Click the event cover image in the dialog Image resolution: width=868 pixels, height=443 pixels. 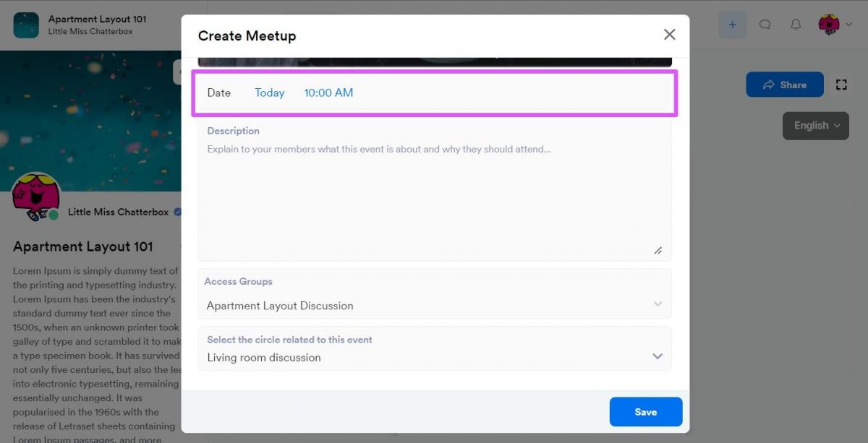pyautogui.click(x=435, y=62)
